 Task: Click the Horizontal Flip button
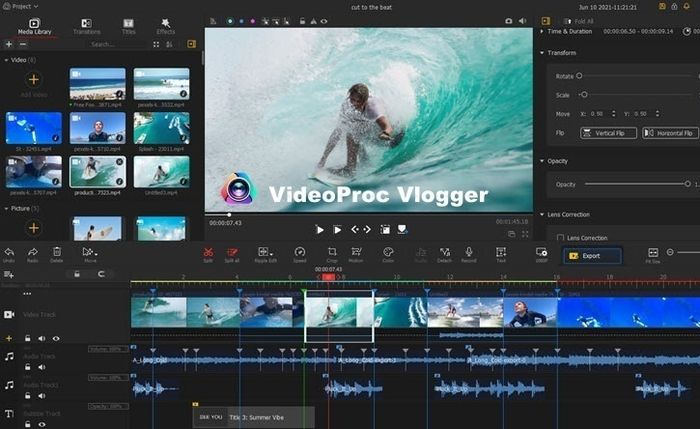pyautogui.click(x=670, y=133)
